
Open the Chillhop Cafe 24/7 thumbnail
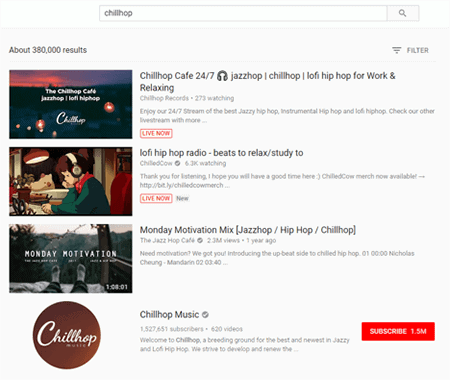(x=71, y=104)
